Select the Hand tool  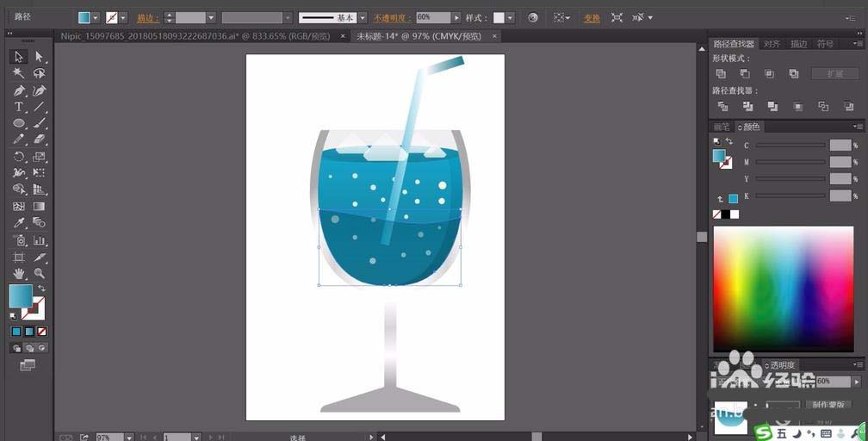[x=18, y=273]
